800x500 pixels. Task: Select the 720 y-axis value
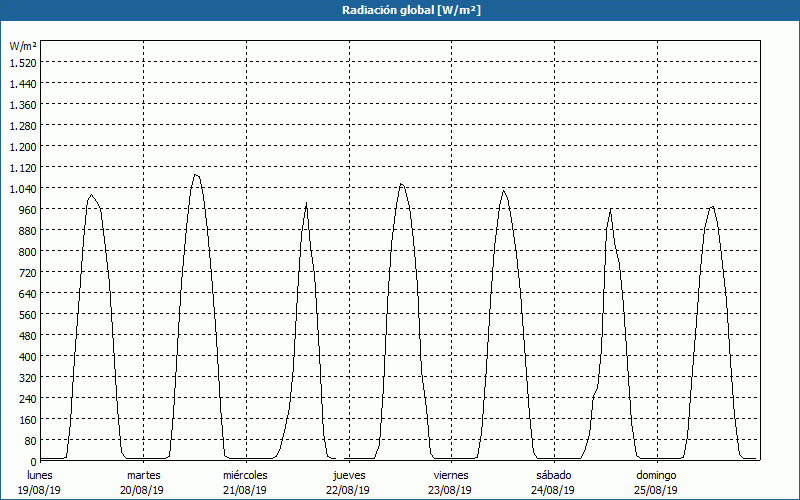28,272
